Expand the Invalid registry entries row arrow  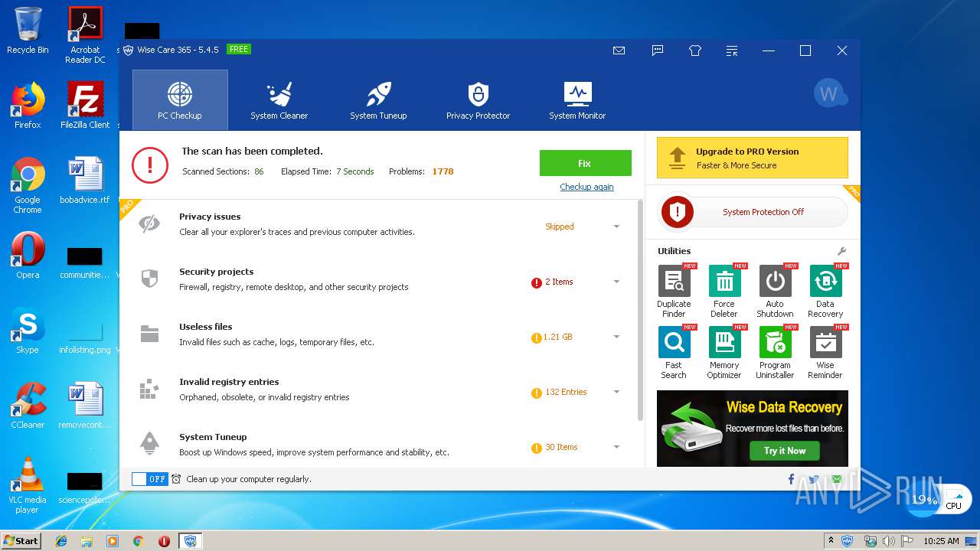click(616, 392)
